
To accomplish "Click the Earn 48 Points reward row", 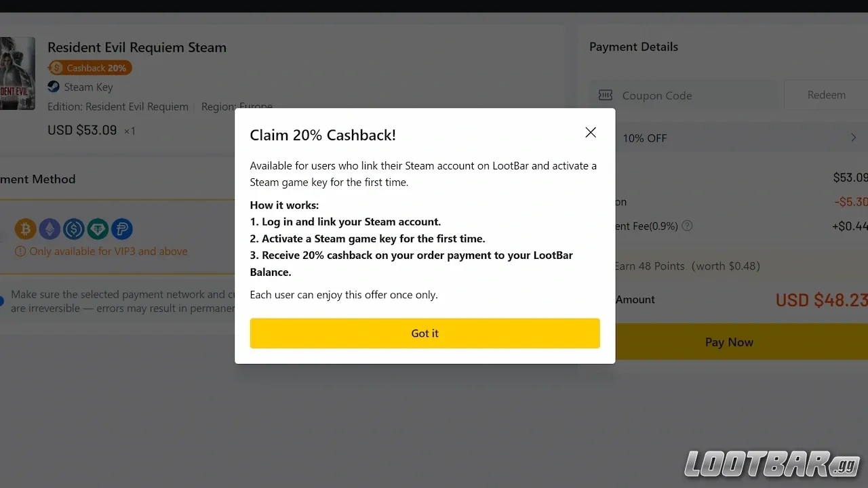I will [x=685, y=266].
